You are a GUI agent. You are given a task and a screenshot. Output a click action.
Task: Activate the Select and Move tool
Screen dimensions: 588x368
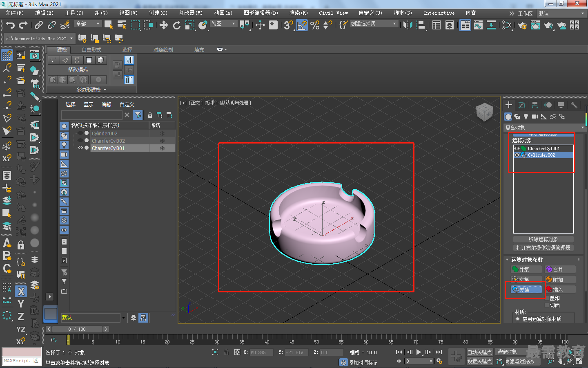[x=164, y=25]
